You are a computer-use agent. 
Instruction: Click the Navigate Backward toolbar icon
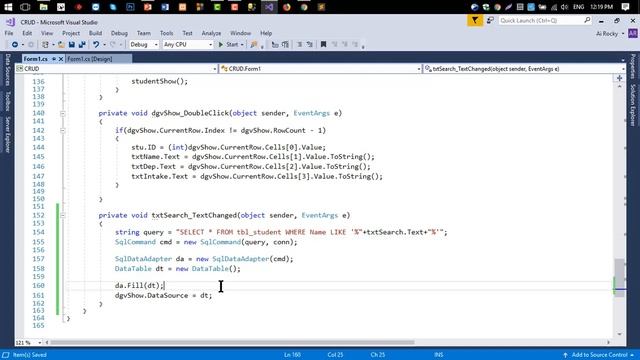click(15, 44)
